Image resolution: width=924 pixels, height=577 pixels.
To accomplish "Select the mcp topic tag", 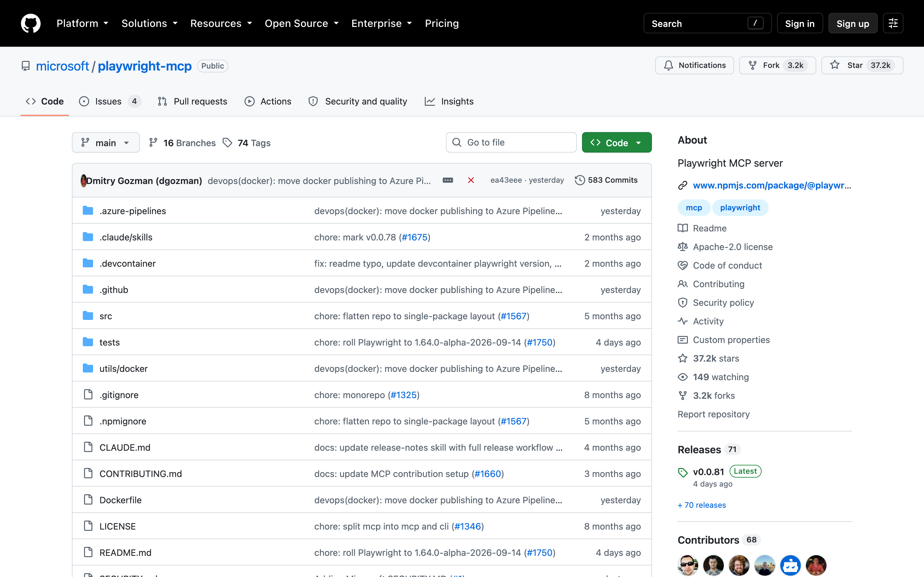I will [693, 208].
